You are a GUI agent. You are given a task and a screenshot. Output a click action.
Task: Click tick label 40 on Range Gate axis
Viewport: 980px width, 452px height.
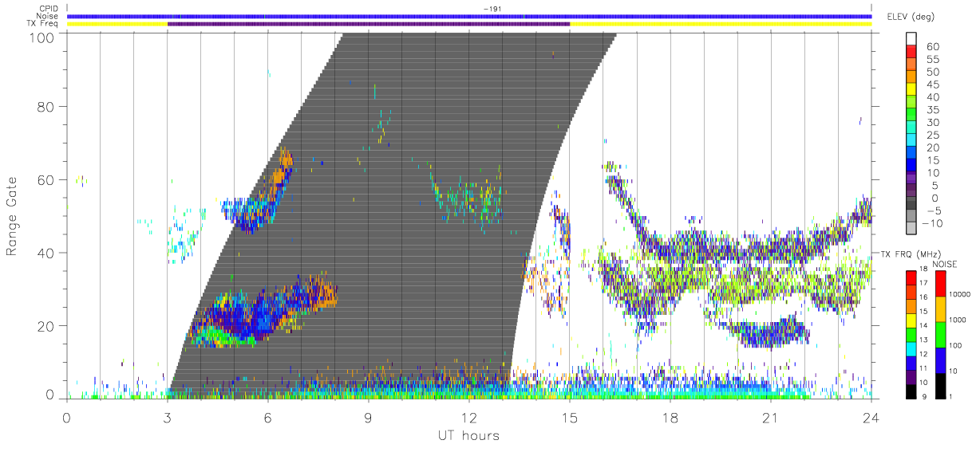click(x=47, y=253)
